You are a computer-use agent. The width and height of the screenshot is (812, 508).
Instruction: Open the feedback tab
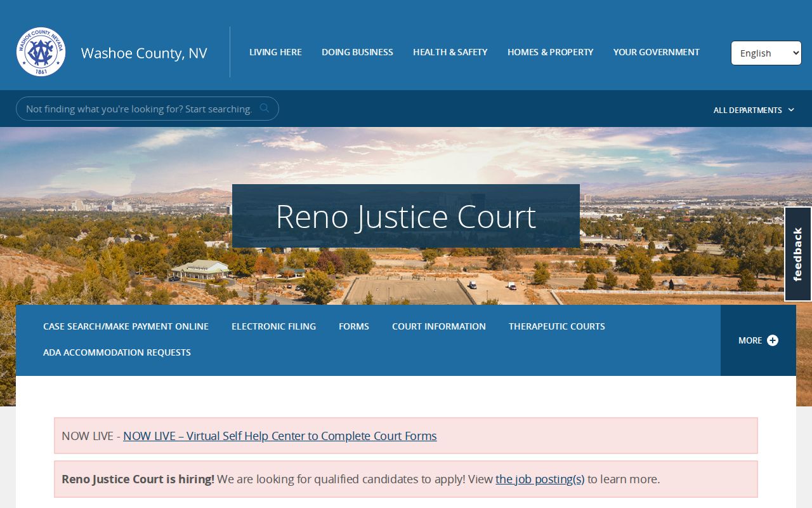(x=798, y=254)
